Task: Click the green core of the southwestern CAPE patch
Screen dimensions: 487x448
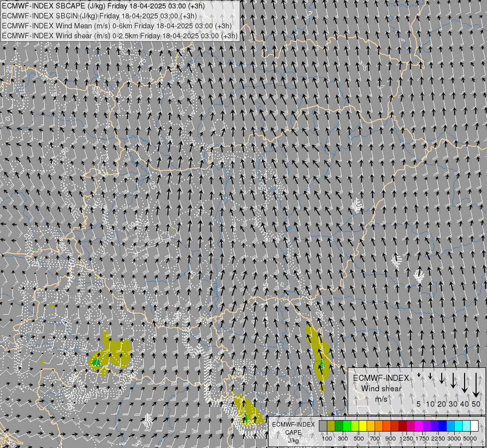Action: (x=96, y=362)
